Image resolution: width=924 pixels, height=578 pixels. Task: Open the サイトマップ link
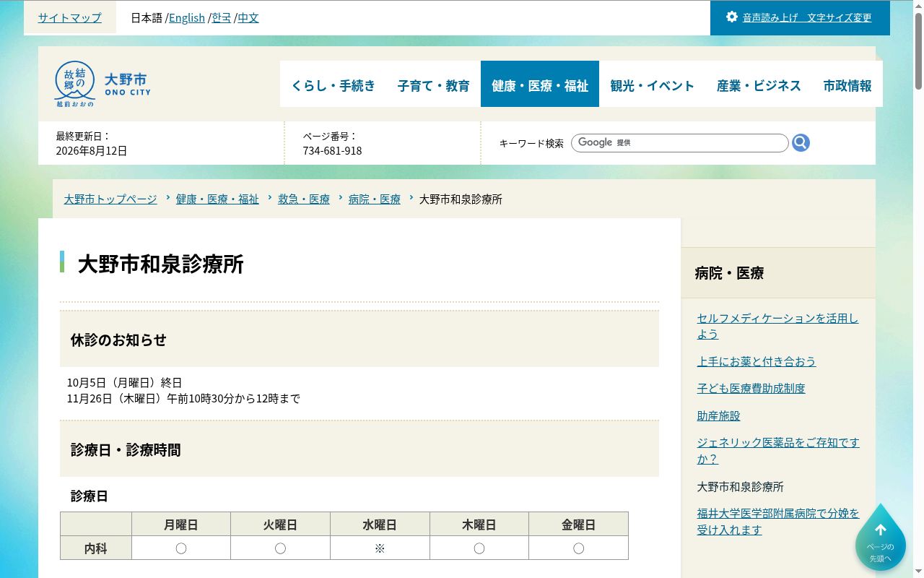(x=70, y=17)
